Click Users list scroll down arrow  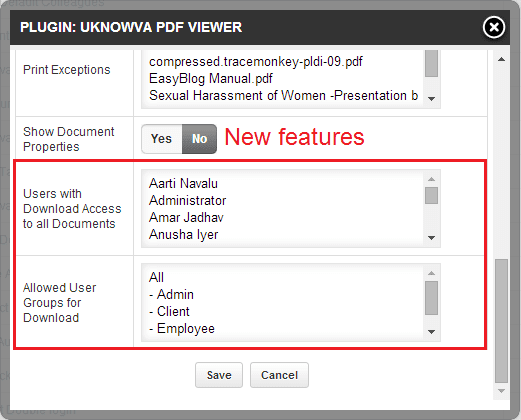(x=431, y=238)
